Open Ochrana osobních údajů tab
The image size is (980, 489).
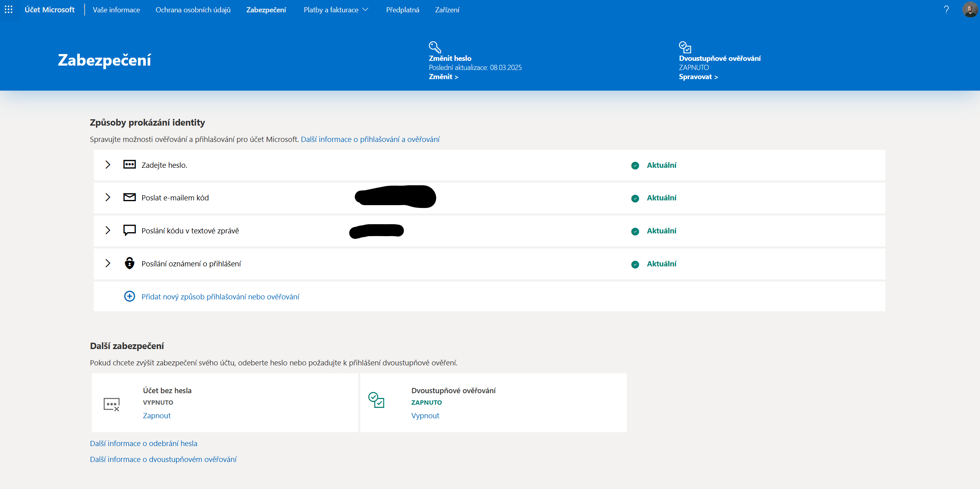tap(193, 10)
